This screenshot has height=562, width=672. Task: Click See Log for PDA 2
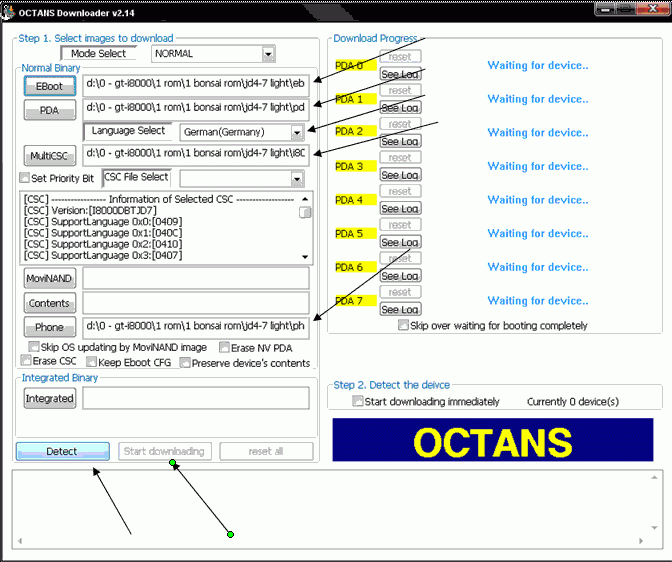(400, 141)
